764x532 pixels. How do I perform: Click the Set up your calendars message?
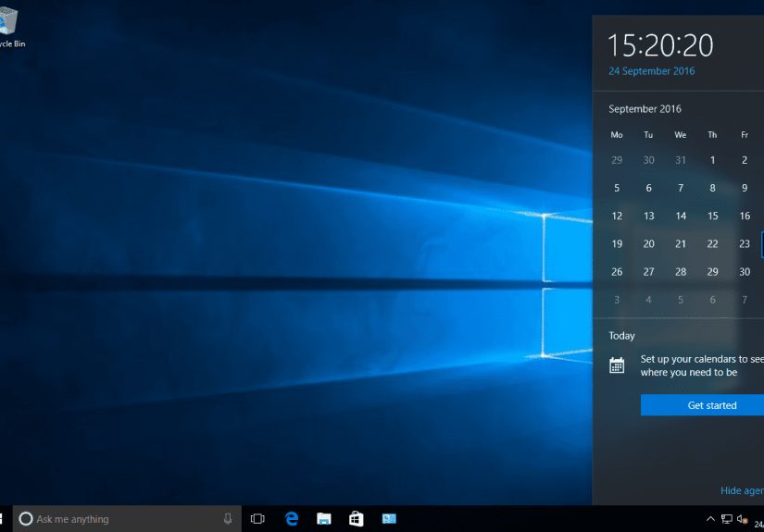pos(702,365)
